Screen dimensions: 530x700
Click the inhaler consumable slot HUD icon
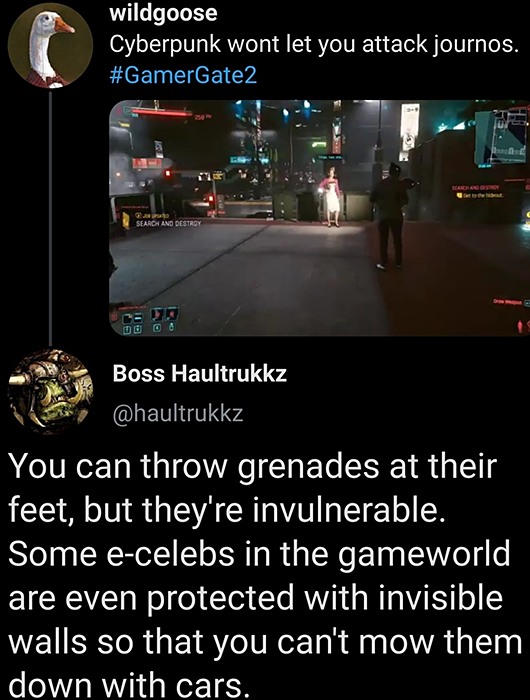(x=158, y=315)
